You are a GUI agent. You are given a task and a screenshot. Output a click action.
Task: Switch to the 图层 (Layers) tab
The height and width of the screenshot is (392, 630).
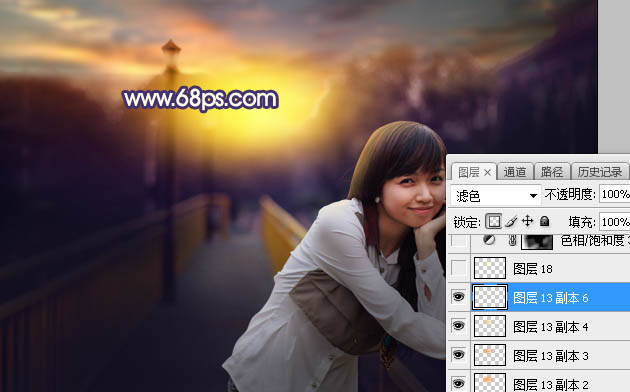coord(469,172)
